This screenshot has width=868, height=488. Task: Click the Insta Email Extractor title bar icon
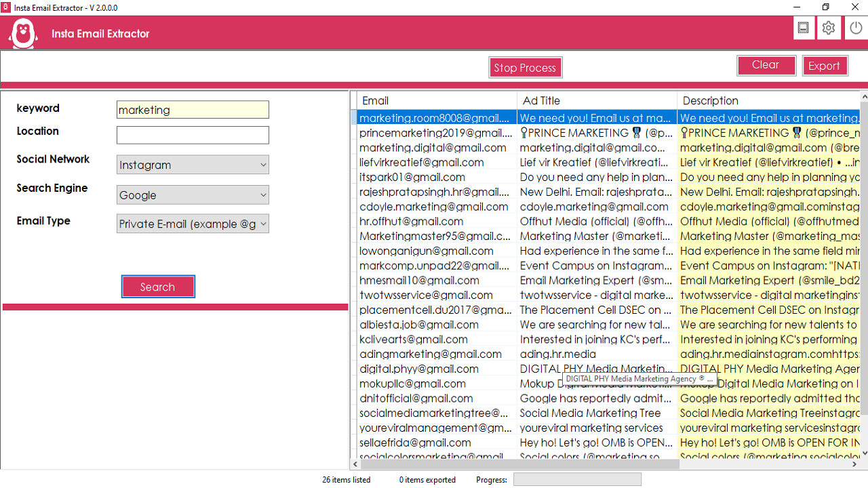click(7, 7)
